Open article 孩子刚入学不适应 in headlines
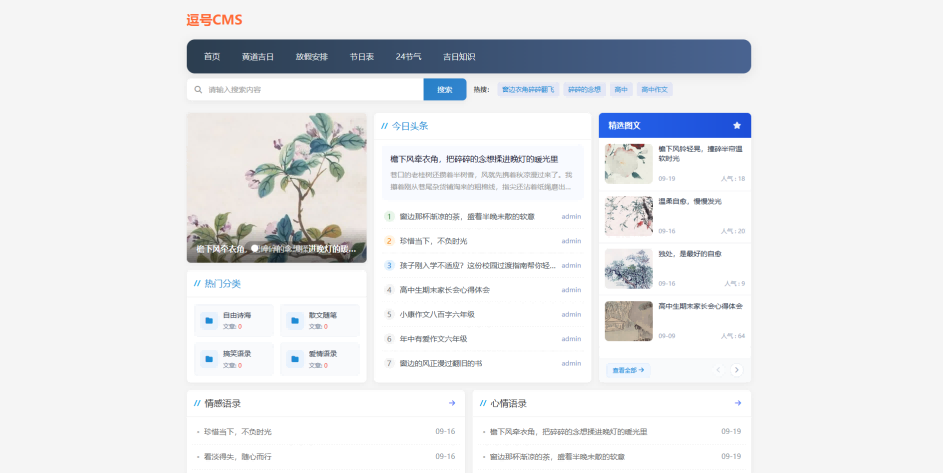This screenshot has width=943, height=473. [478, 265]
